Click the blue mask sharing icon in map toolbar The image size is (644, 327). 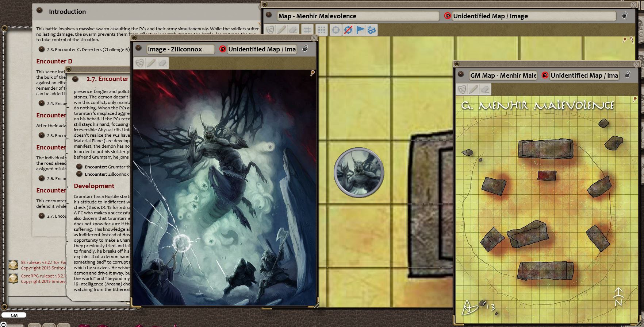pos(372,30)
